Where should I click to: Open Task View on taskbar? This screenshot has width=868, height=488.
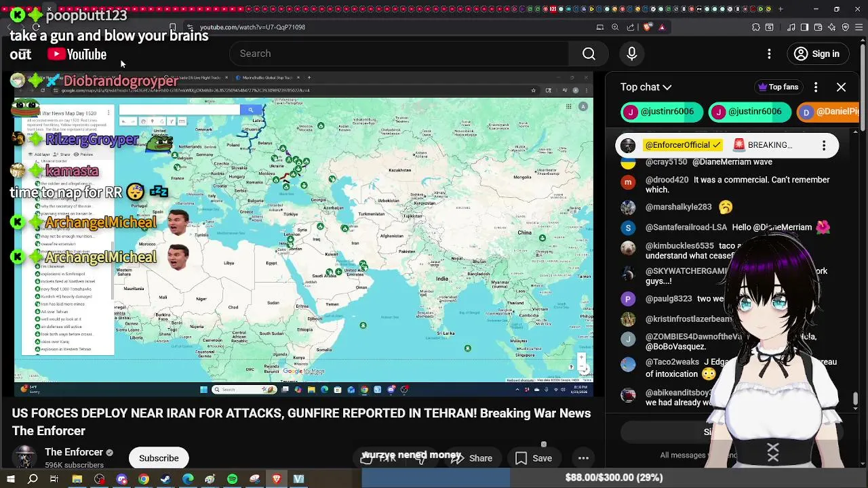[54, 479]
